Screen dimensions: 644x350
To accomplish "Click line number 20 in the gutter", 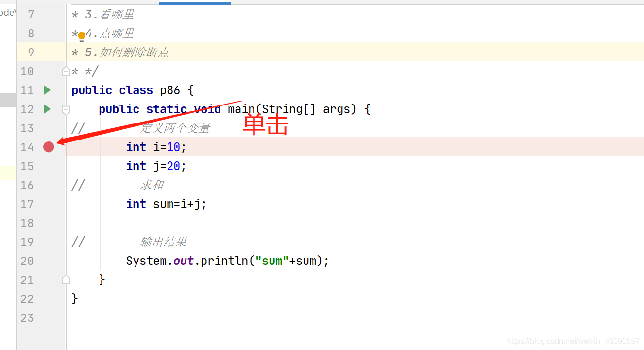I will (27, 261).
